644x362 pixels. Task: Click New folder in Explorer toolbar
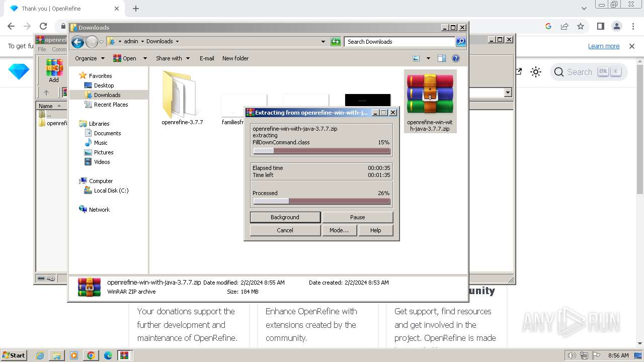pos(235,58)
